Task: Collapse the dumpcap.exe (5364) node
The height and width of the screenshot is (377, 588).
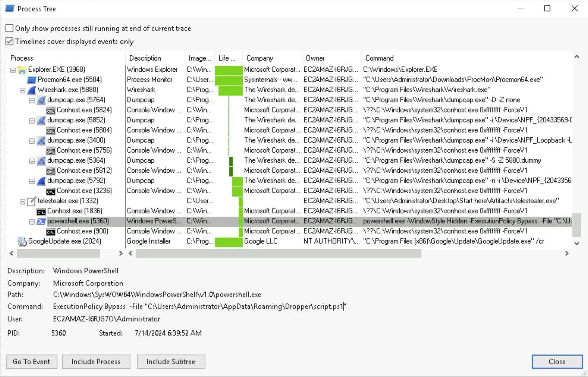Action: [x=32, y=161]
